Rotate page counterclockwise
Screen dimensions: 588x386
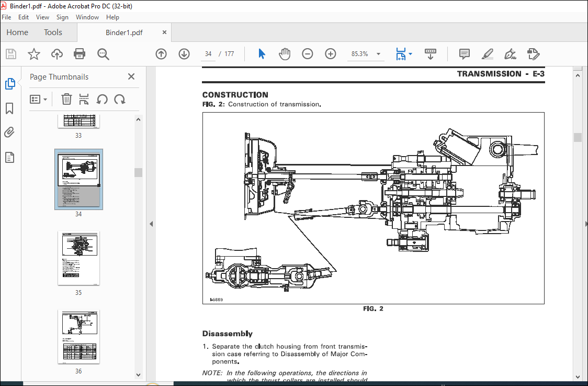coord(102,100)
